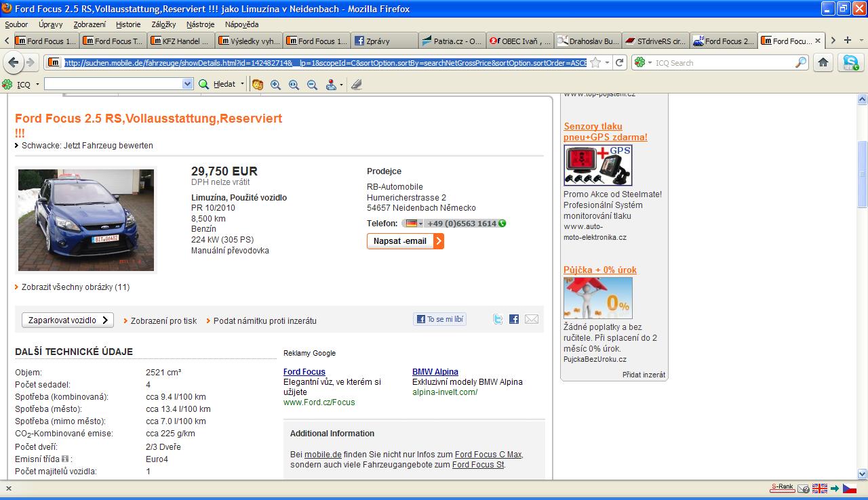This screenshot has height=500, width=868.
Task: Click the 'Napsat -email' button
Action: pos(405,241)
